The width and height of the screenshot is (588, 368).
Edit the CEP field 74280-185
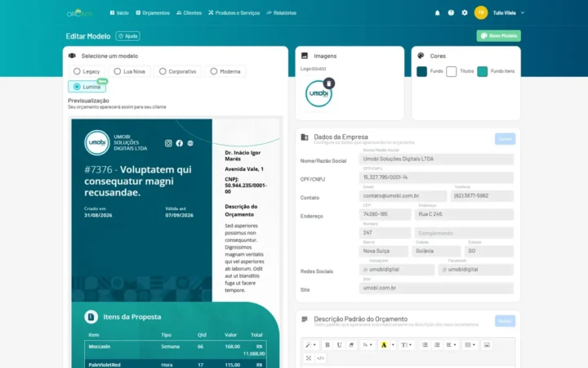coord(385,214)
